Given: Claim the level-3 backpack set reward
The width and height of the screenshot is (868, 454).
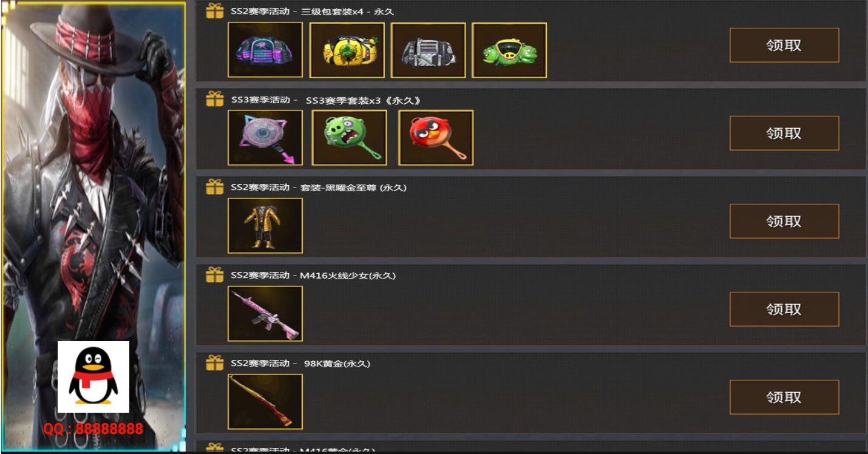Looking at the screenshot, I should tap(784, 45).
